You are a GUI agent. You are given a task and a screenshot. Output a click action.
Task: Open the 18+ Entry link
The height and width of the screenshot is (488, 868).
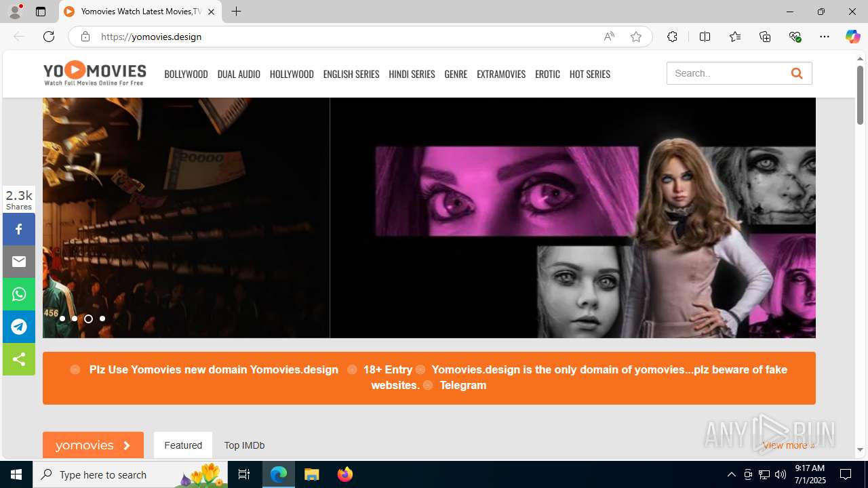388,369
